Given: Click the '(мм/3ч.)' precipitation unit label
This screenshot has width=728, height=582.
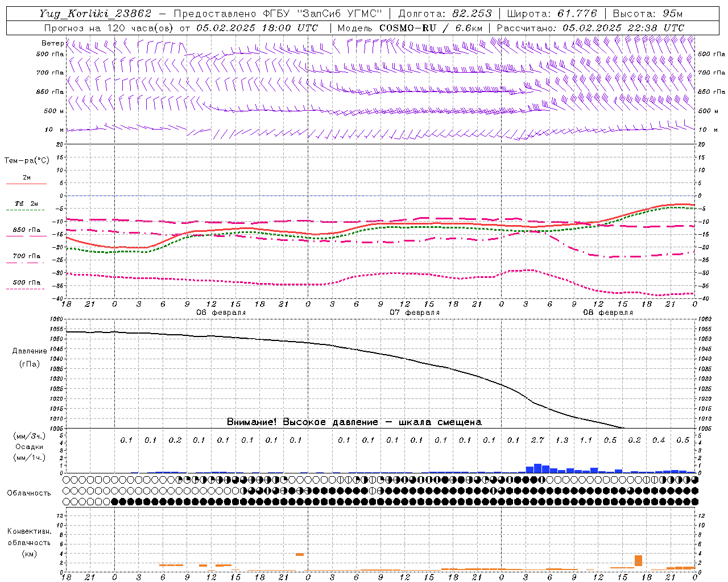Looking at the screenshot, I should 30,436.
